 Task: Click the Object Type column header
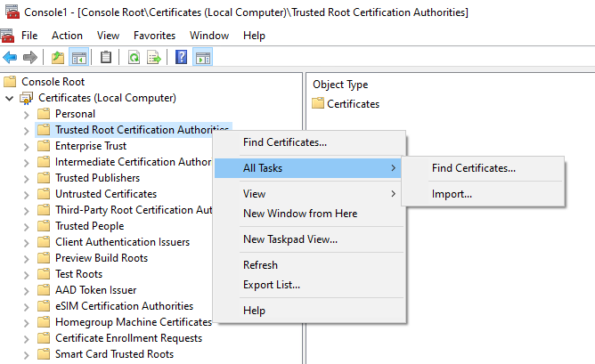click(x=340, y=85)
